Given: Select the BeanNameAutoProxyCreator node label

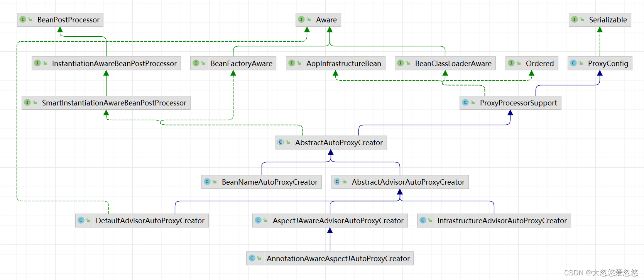Looking at the screenshot, I should click(270, 182).
